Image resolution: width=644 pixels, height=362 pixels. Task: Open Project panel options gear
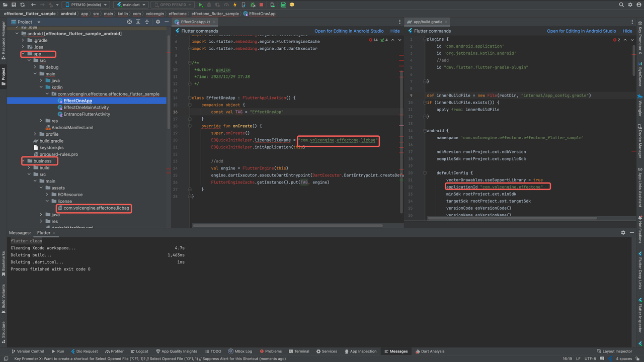click(x=158, y=22)
